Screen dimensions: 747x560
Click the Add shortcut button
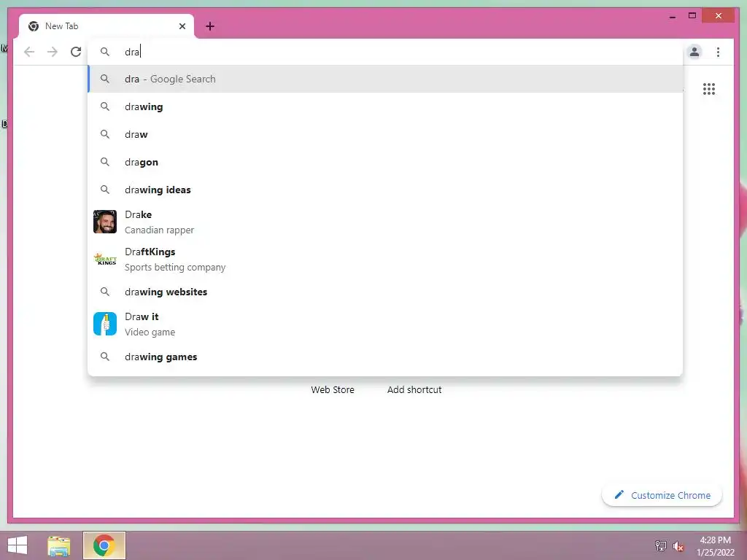[414, 389]
